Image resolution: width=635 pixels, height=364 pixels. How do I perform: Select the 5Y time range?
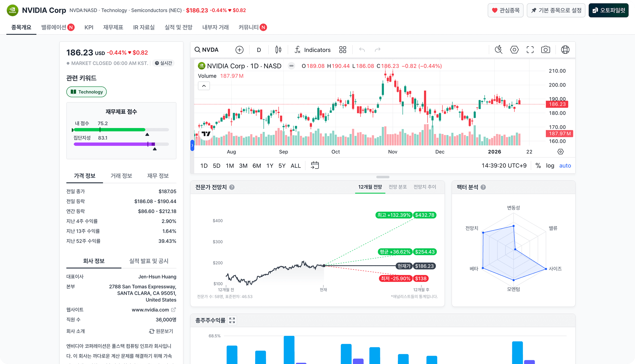(282, 166)
